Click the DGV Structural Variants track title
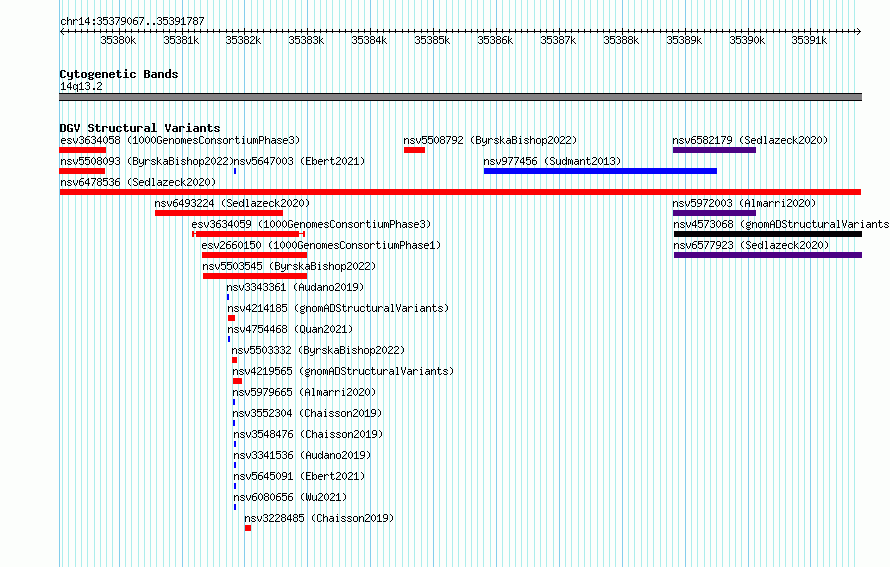 point(140,128)
